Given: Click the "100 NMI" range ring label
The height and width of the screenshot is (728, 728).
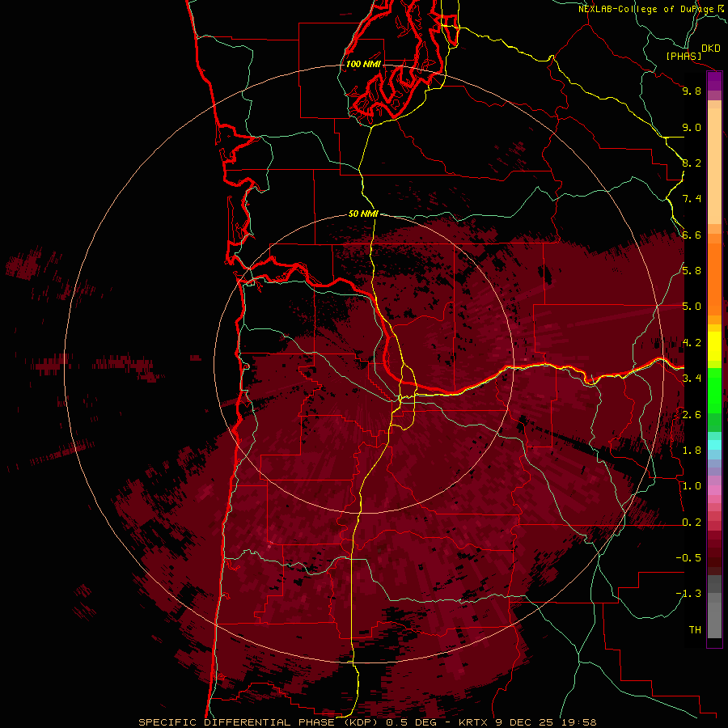Looking at the screenshot, I should [x=363, y=64].
